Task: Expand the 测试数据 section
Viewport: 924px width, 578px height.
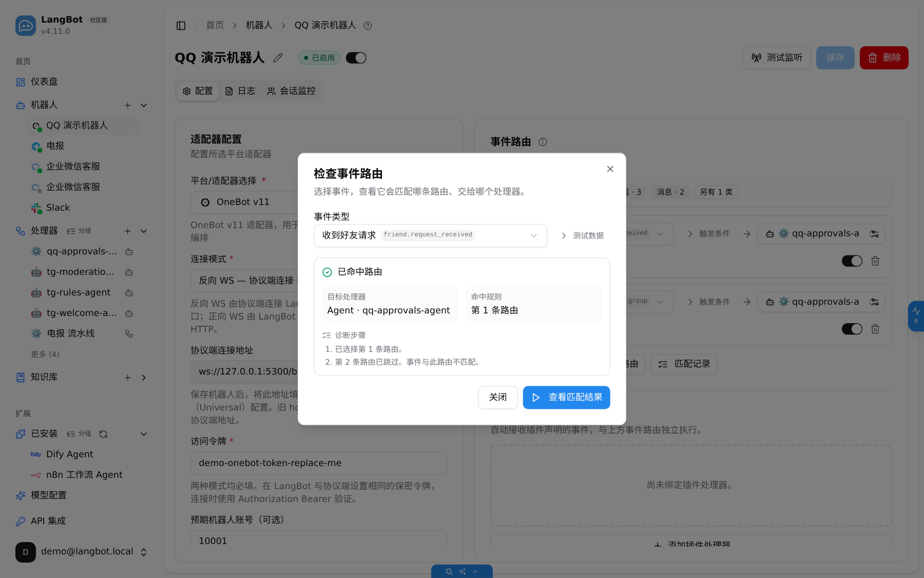Action: pos(582,235)
